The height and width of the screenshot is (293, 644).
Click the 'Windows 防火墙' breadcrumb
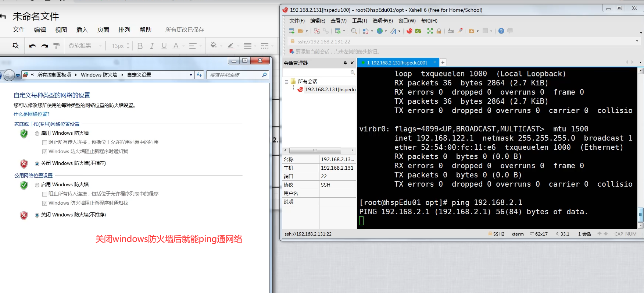pyautogui.click(x=99, y=75)
